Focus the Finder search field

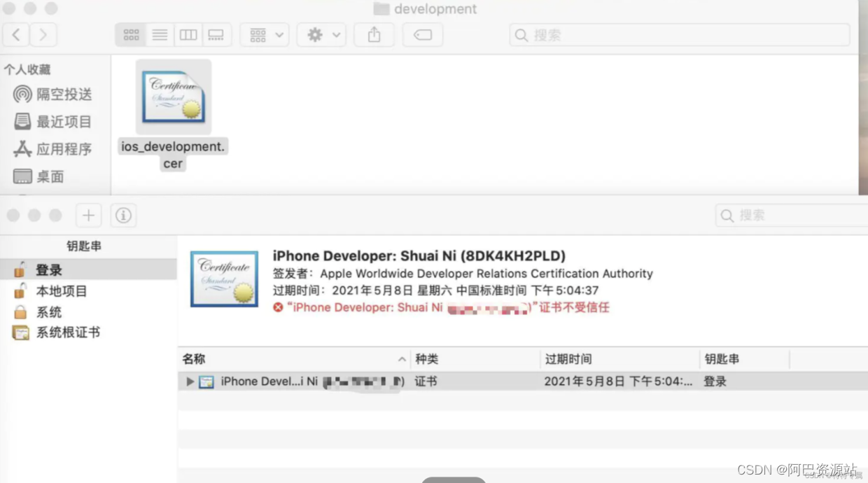tap(680, 35)
